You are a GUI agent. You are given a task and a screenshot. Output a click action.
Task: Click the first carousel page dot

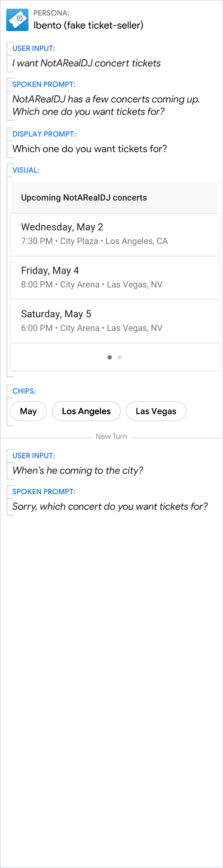click(110, 357)
